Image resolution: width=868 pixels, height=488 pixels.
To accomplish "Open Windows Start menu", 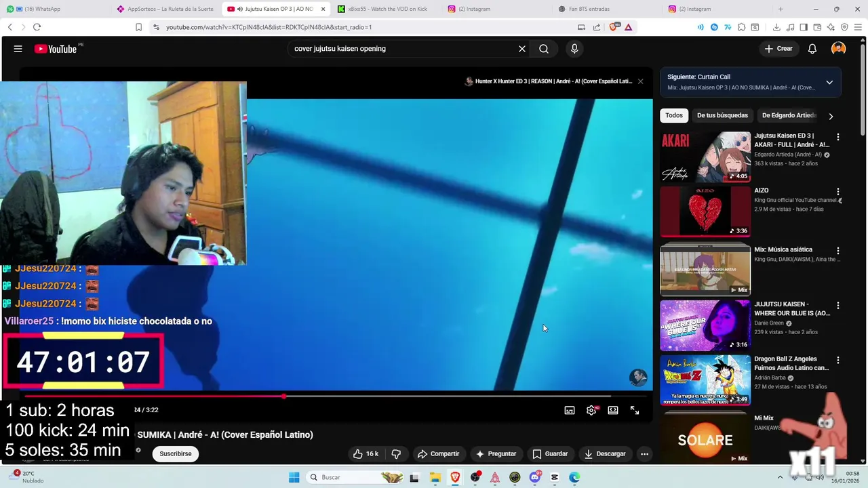I will pos(294,478).
